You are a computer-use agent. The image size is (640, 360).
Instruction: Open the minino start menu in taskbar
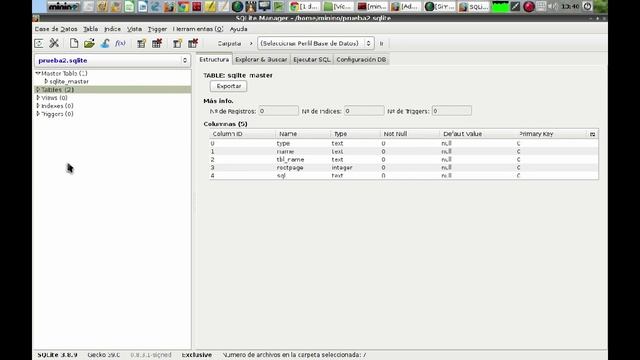click(x=63, y=7)
